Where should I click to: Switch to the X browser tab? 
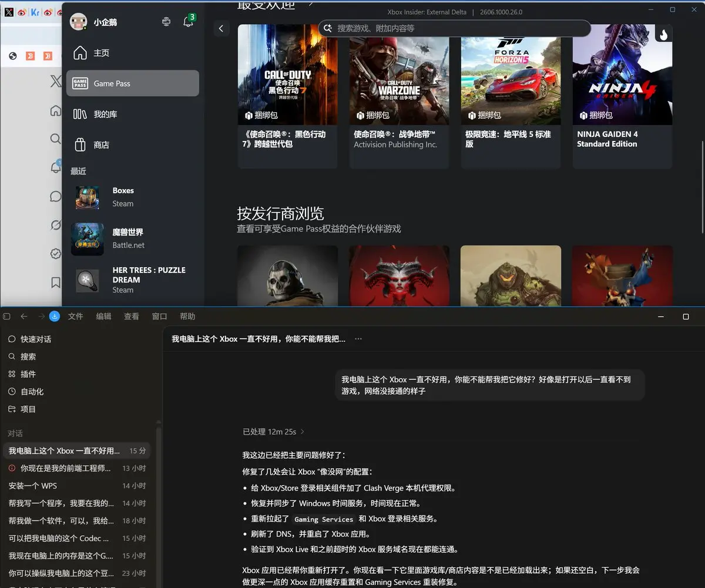9,12
